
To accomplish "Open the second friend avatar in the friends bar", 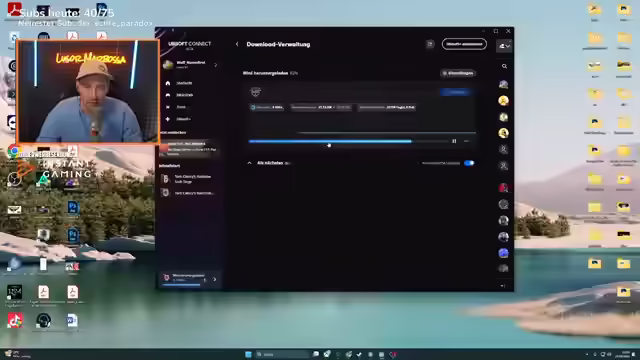I will coord(503,100).
